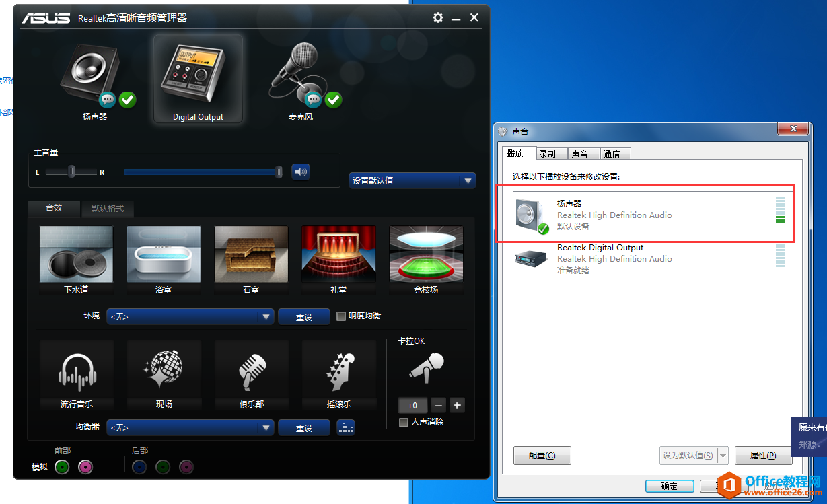
Task: Apply the 流行音乐 equalizer preset
Action: 76,375
